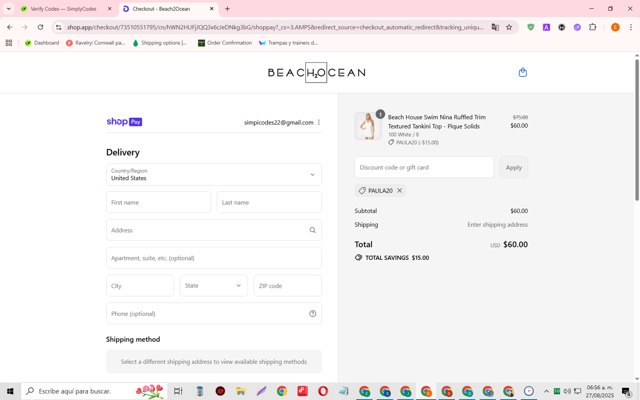640x400 pixels.
Task: Select the Checkout - Beach2Ocean tab
Action: click(x=162, y=9)
